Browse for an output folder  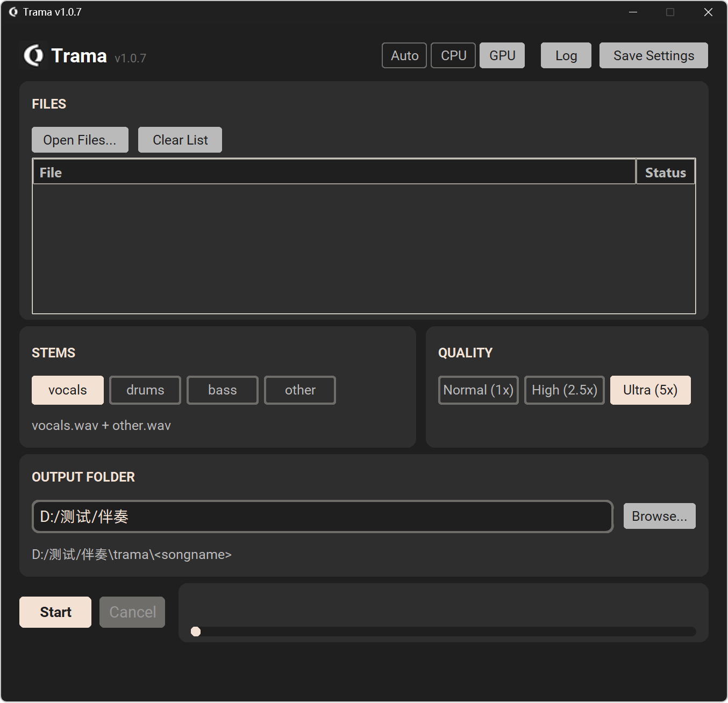coord(660,516)
